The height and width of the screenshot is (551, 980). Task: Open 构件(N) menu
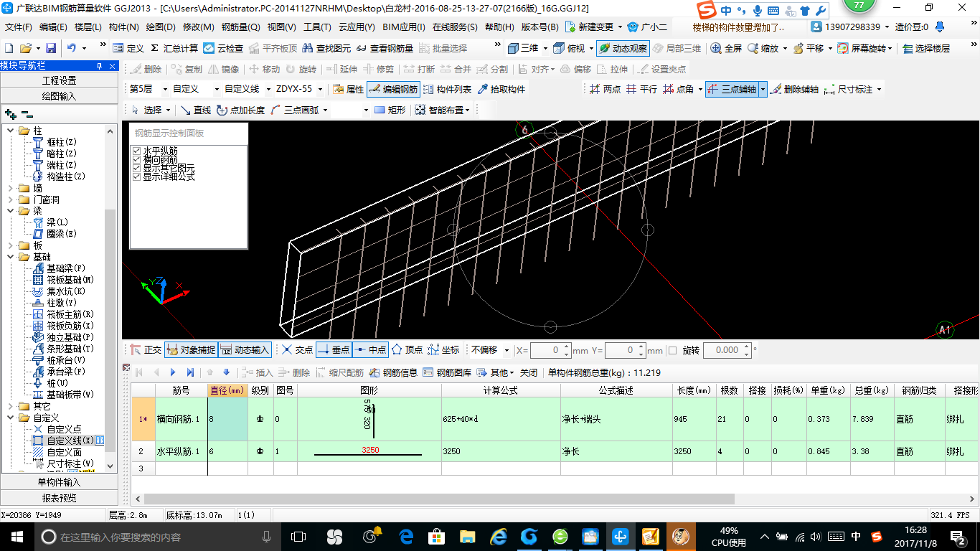(123, 27)
